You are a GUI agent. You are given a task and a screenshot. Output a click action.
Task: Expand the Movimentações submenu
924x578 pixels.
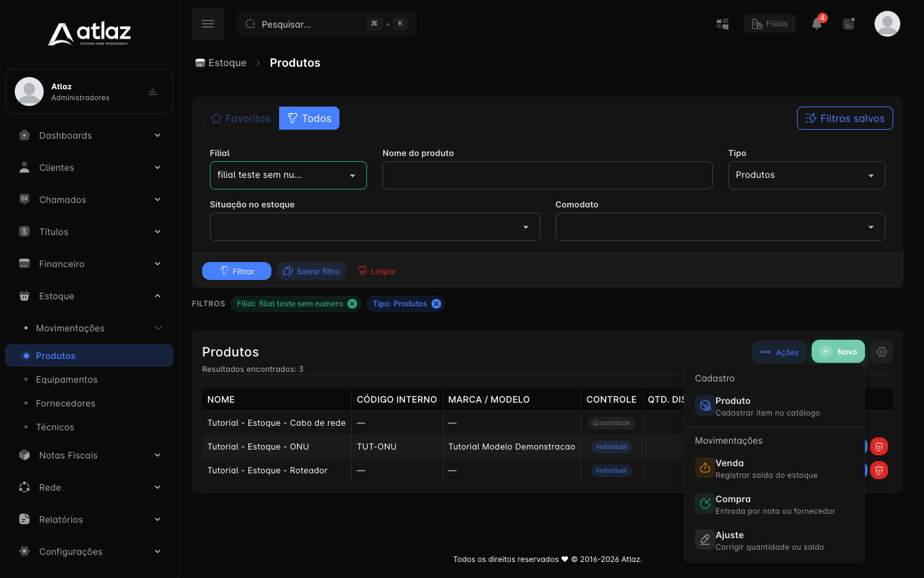coord(89,328)
